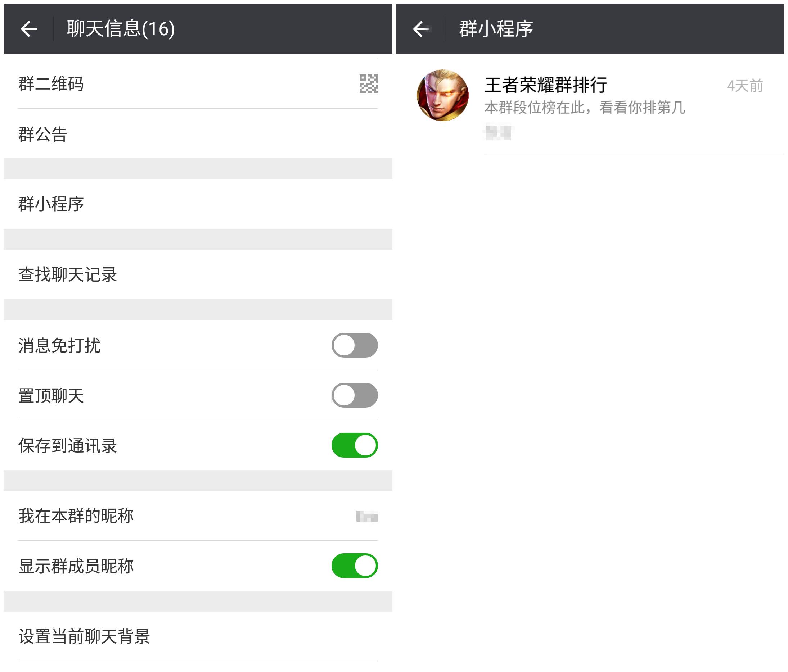Open the group QR code icon
Screen dimensions: 788x672
368,83
